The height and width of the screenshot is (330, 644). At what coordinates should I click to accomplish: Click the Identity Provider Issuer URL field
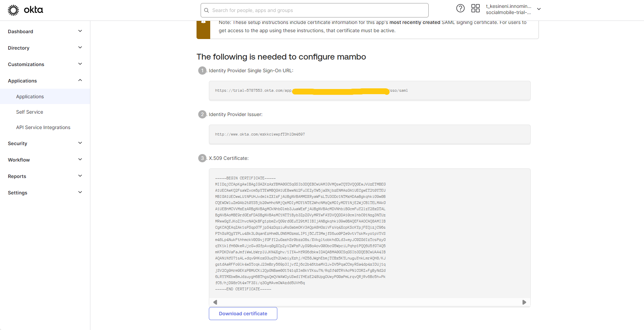click(x=369, y=134)
